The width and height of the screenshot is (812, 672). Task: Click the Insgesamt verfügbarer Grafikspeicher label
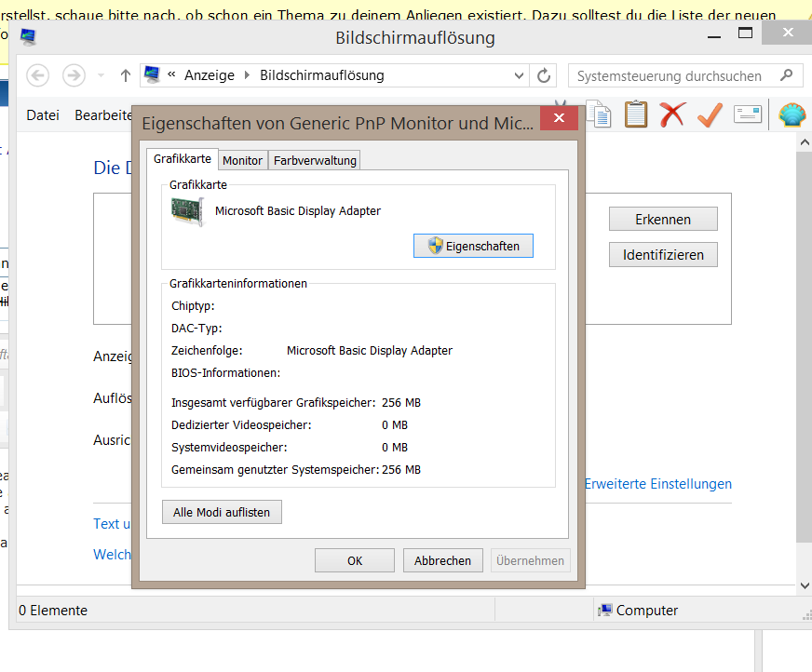coord(274,403)
